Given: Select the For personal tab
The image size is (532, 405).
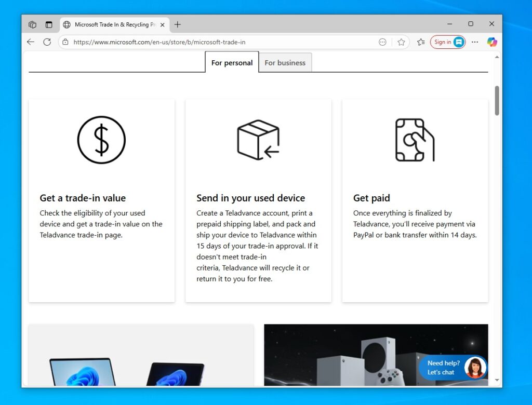Looking at the screenshot, I should pos(232,62).
